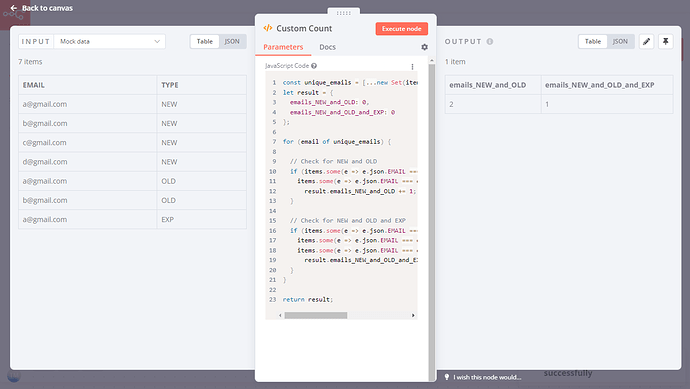
Task: Switch input view to JSON
Action: [x=232, y=41]
